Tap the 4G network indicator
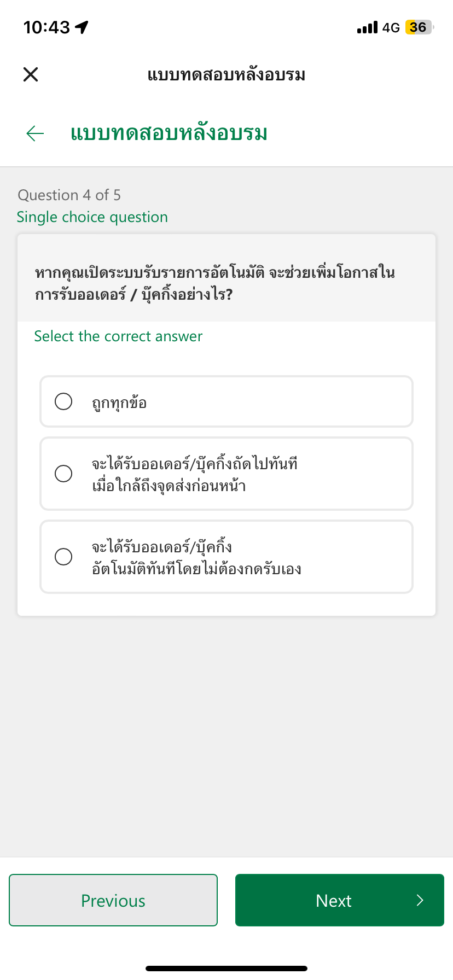Image resolution: width=453 pixels, height=980 pixels. pyautogui.click(x=391, y=27)
